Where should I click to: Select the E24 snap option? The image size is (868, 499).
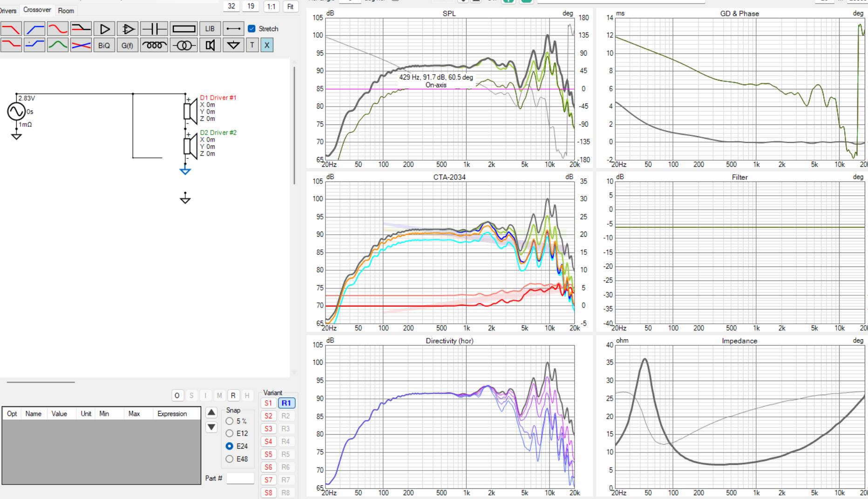(x=230, y=446)
